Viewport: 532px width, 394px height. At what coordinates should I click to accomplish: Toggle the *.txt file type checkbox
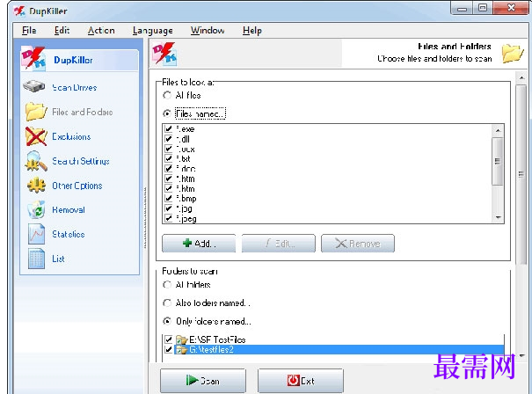[x=168, y=158]
